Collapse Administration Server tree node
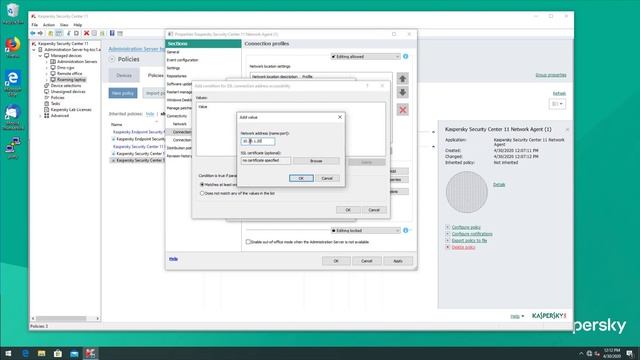This screenshot has width=640, height=360. pos(34,49)
